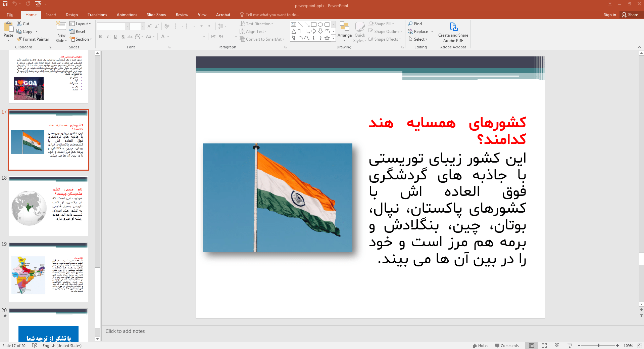The height and width of the screenshot is (349, 644).
Task: Click the Undo arrow in the title bar
Action: point(15,4)
